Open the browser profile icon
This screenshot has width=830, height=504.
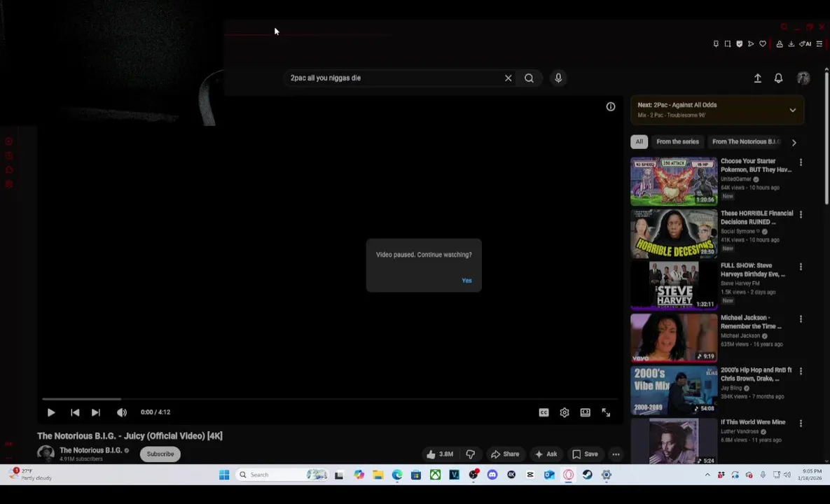pyautogui.click(x=779, y=44)
